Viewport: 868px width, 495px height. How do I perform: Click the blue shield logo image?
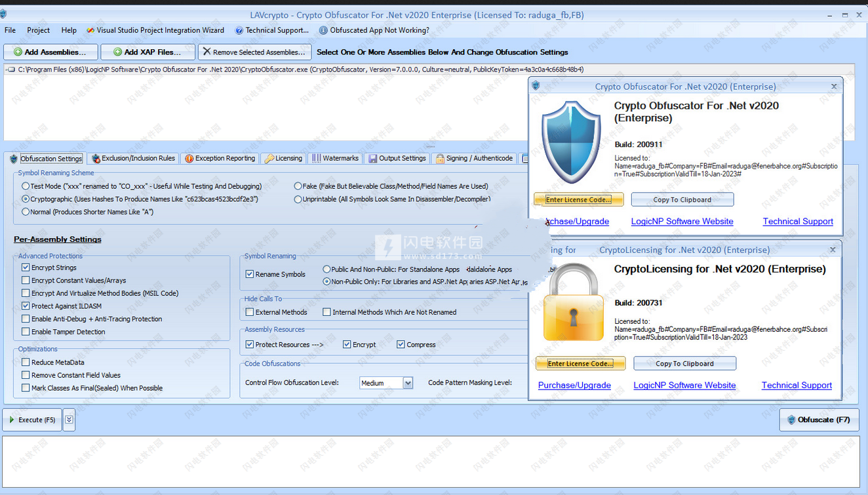571,142
